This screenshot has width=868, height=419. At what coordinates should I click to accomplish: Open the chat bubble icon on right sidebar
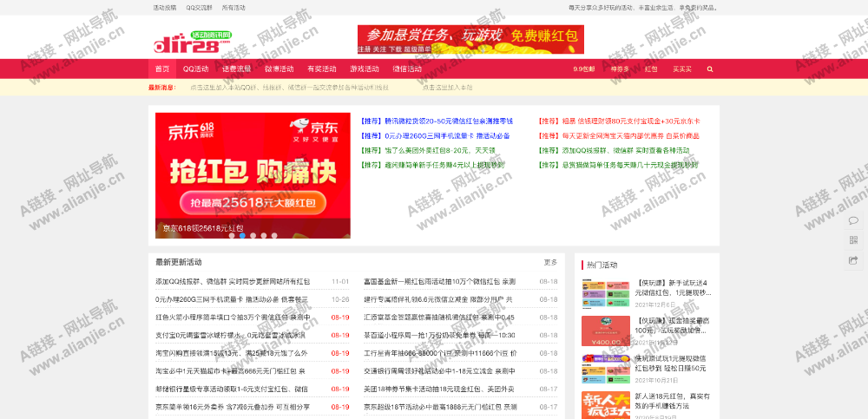click(x=853, y=220)
